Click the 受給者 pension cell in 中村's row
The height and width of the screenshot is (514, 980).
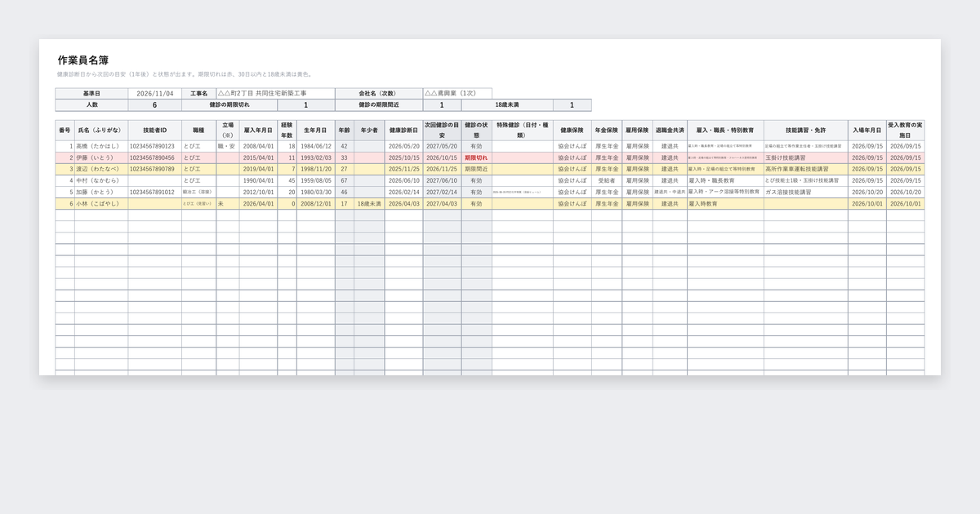pyautogui.click(x=607, y=180)
